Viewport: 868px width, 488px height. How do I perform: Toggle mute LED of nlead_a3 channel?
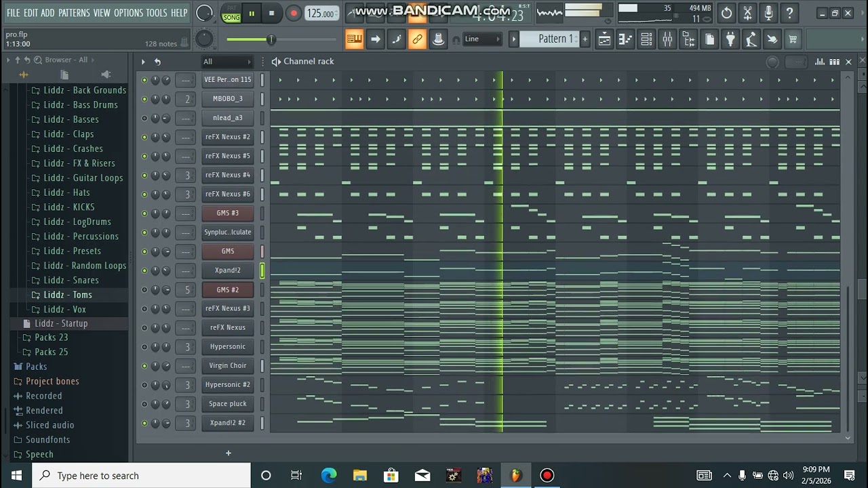click(x=144, y=118)
